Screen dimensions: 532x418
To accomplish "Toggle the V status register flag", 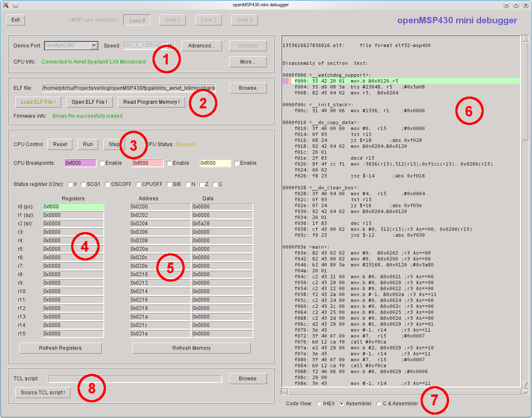I will pyautogui.click(x=70, y=184).
